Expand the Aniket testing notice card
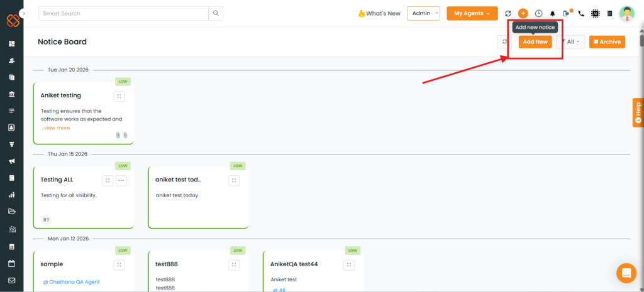The image size is (644, 292). [119, 96]
